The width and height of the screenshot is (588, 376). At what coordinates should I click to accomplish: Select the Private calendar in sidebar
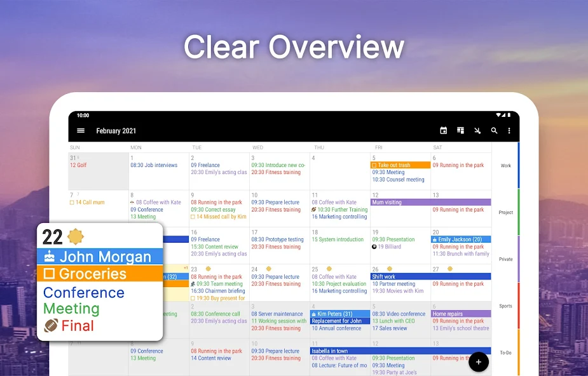pos(505,259)
